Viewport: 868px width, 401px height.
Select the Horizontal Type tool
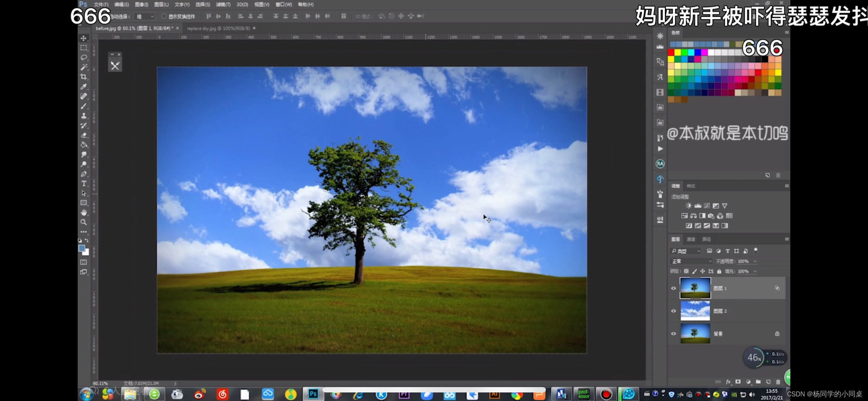pyautogui.click(x=84, y=184)
